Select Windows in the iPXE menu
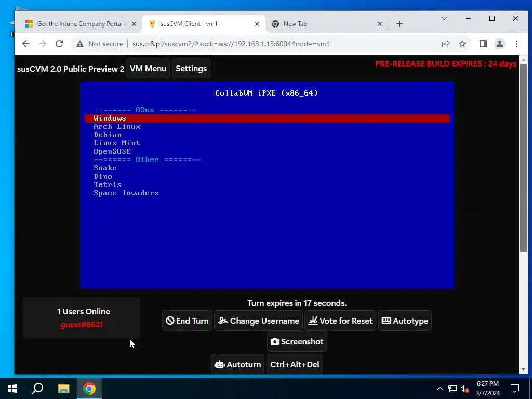 pyautogui.click(x=267, y=118)
